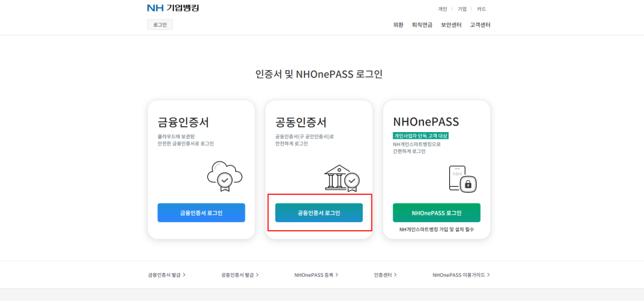The image size is (644, 301).
Task: Click the smartphone lock icon under NHOnePASS
Action: coord(463,178)
